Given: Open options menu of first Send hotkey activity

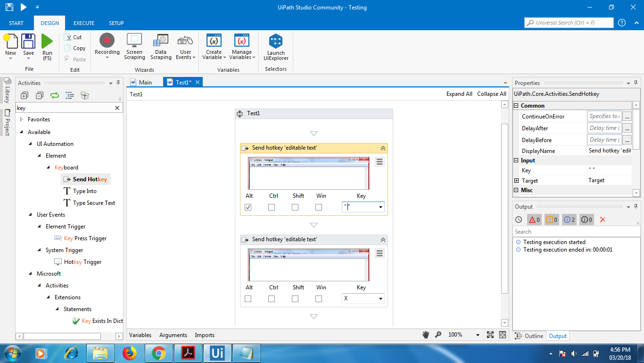Looking at the screenshot, I should click(380, 162).
